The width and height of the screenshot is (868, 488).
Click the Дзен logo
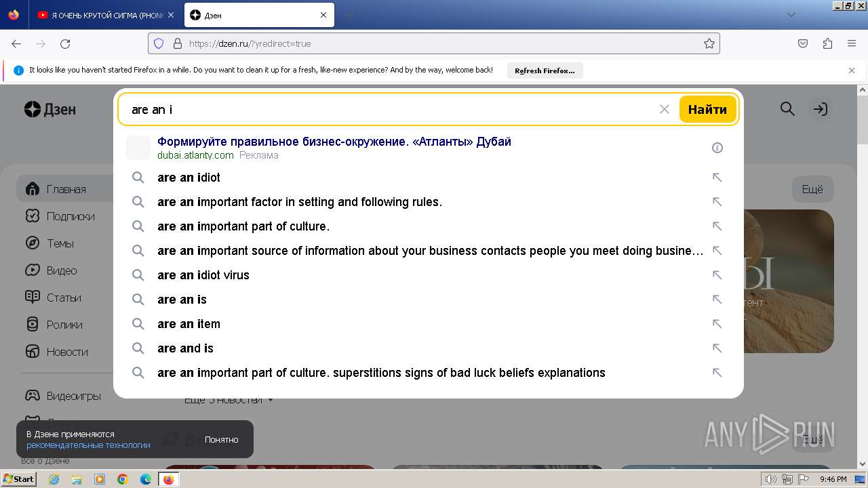[x=50, y=109]
